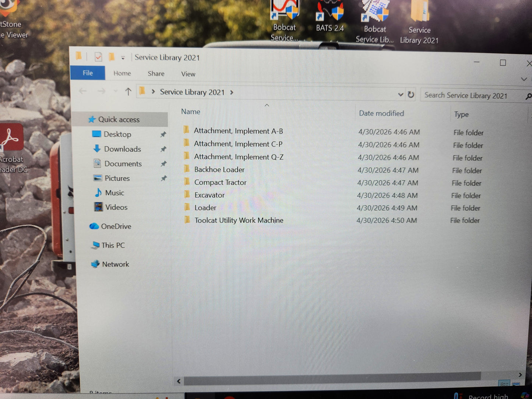
Task: Click the pin icon beside Downloads
Action: (x=163, y=149)
